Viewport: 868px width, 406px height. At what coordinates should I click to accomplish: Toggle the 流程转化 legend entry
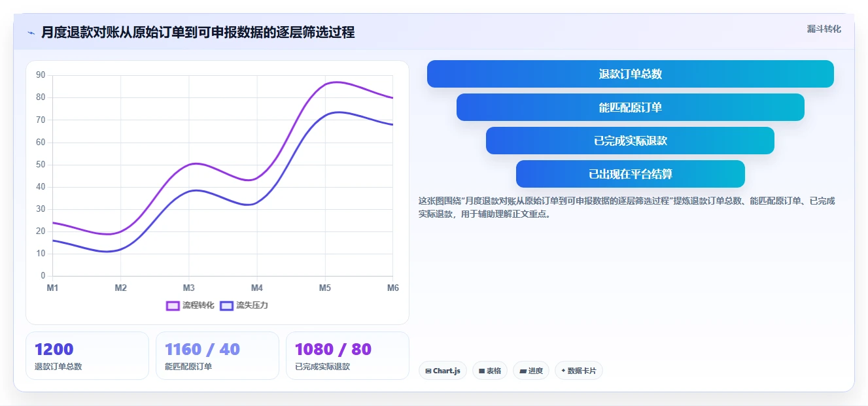coord(190,305)
